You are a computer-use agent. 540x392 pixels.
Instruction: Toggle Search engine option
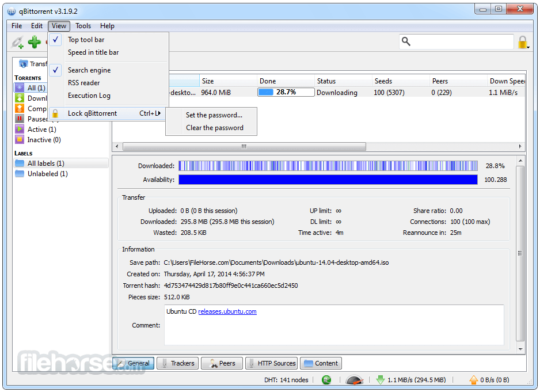(x=108, y=70)
